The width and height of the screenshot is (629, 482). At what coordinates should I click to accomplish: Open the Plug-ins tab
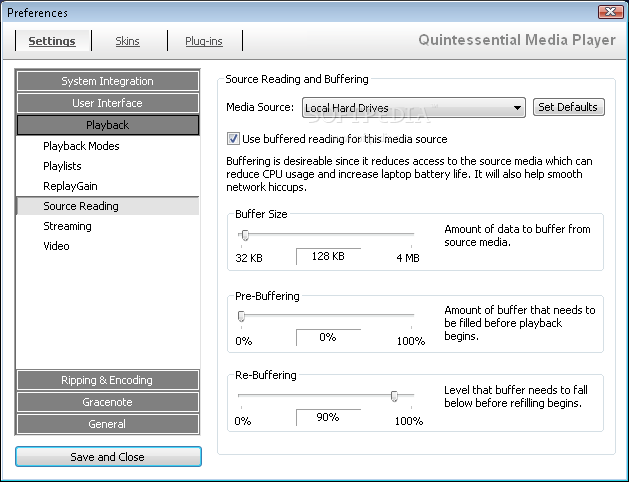point(204,41)
